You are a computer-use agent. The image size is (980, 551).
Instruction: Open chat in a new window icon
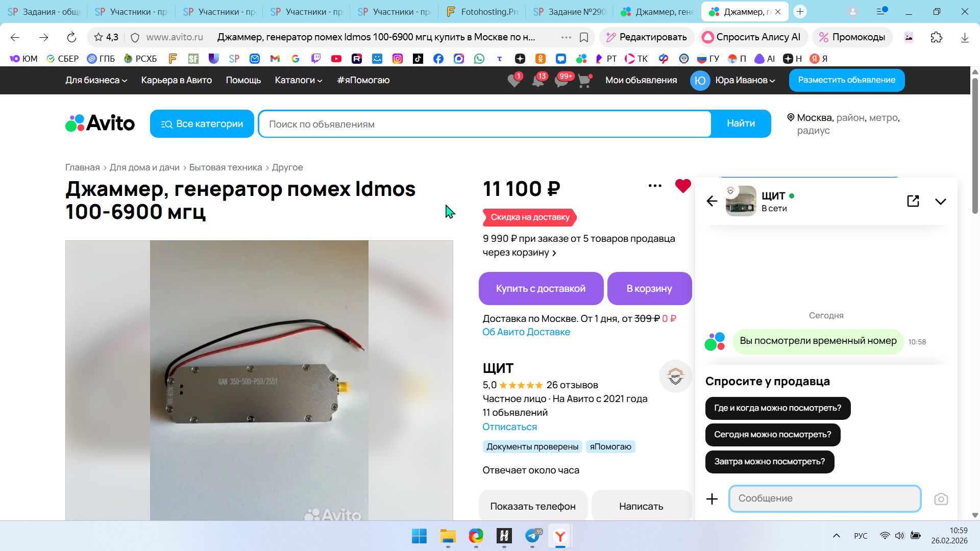tap(913, 201)
